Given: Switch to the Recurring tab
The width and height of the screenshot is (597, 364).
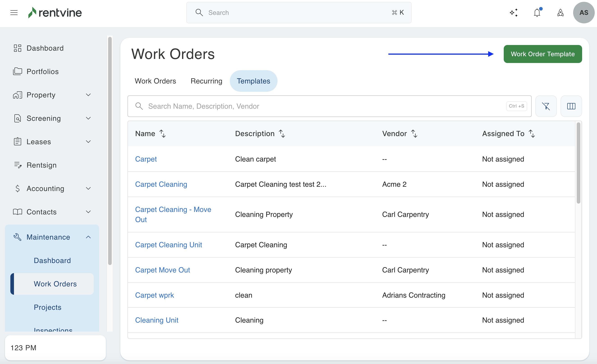Looking at the screenshot, I should (x=206, y=81).
